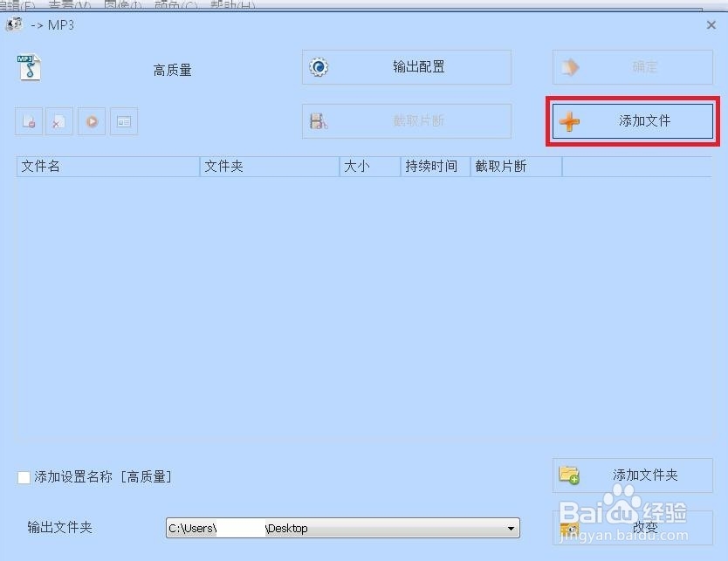Click the gear icon beside 输出配置
The width and height of the screenshot is (728, 561).
coord(319,66)
